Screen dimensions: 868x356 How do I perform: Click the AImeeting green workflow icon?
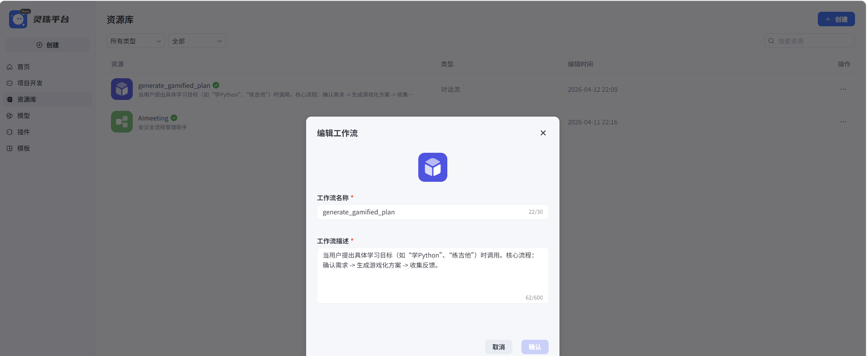point(122,122)
